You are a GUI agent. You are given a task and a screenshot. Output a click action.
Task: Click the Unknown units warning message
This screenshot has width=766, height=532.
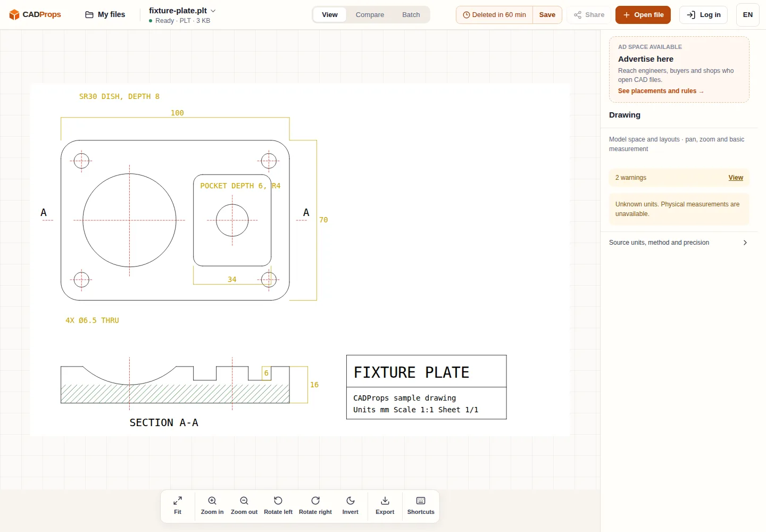tap(679, 209)
